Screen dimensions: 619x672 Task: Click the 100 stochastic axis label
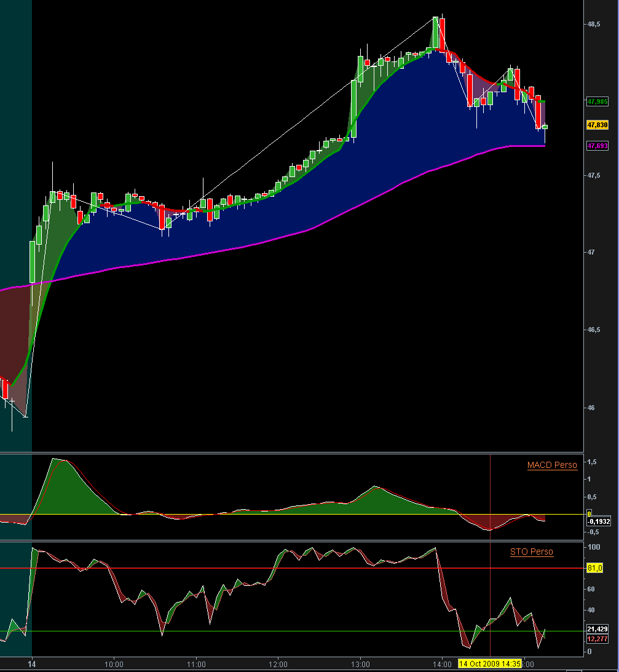594,547
